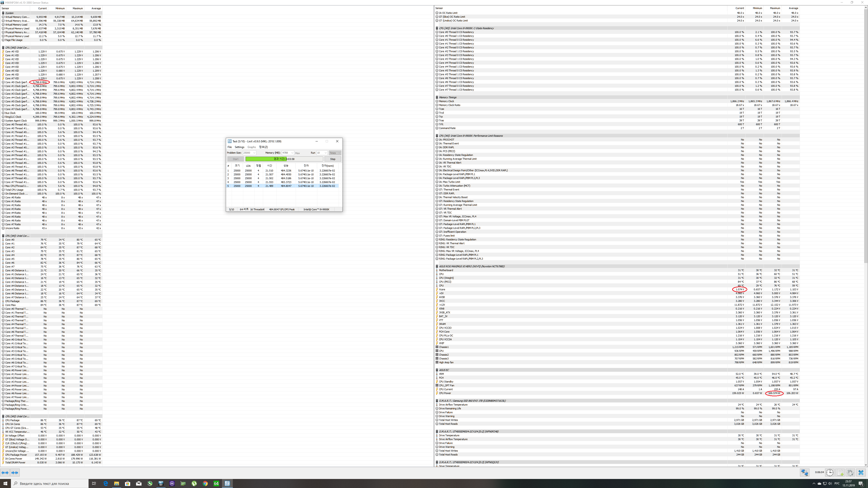Click the expand columns arrows button
This screenshot has width=868, height=488.
(5, 472)
